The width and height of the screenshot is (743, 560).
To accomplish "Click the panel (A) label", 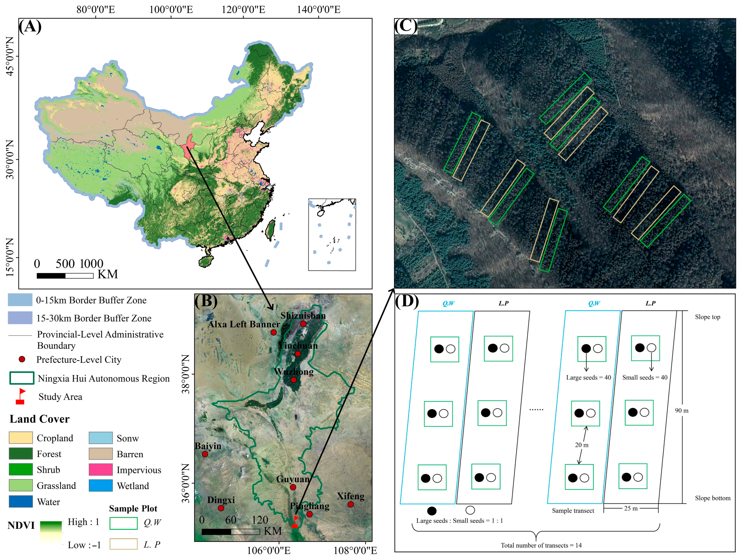I will (30, 27).
